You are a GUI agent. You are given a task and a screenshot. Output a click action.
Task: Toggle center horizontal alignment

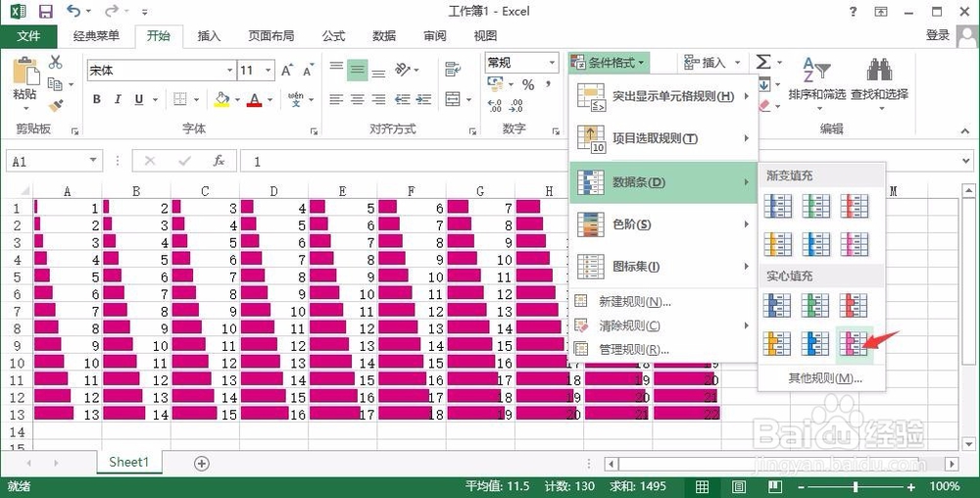point(358,99)
